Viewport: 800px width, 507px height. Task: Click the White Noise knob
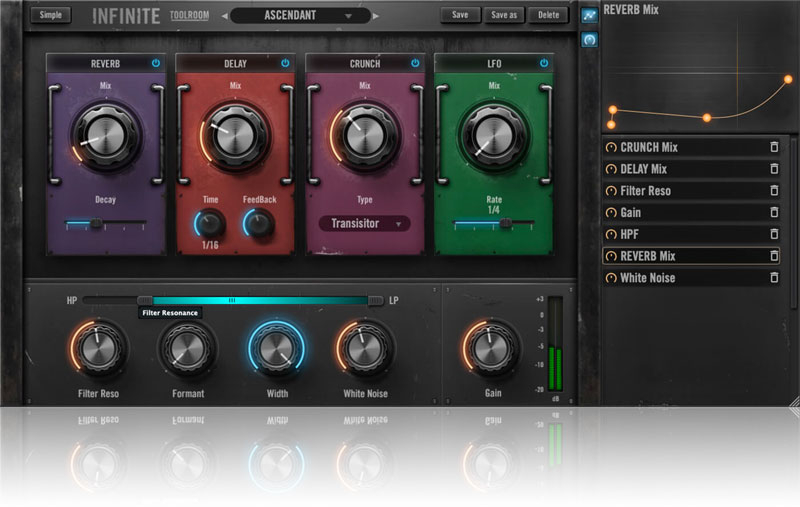365,349
